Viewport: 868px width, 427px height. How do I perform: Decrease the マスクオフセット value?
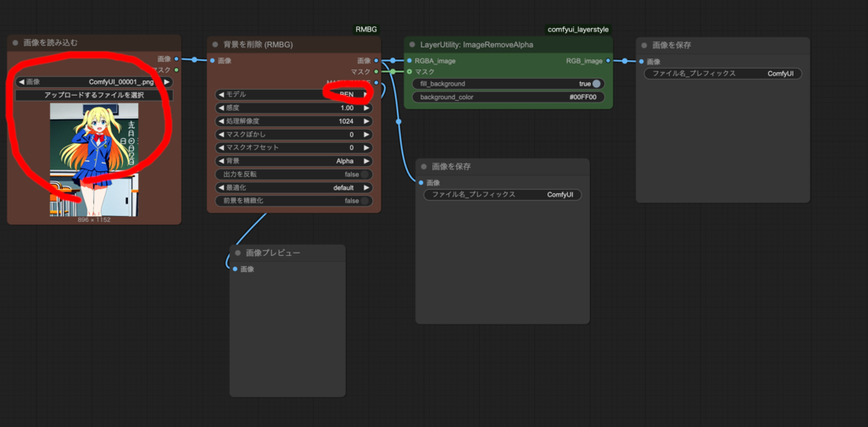[x=221, y=147]
